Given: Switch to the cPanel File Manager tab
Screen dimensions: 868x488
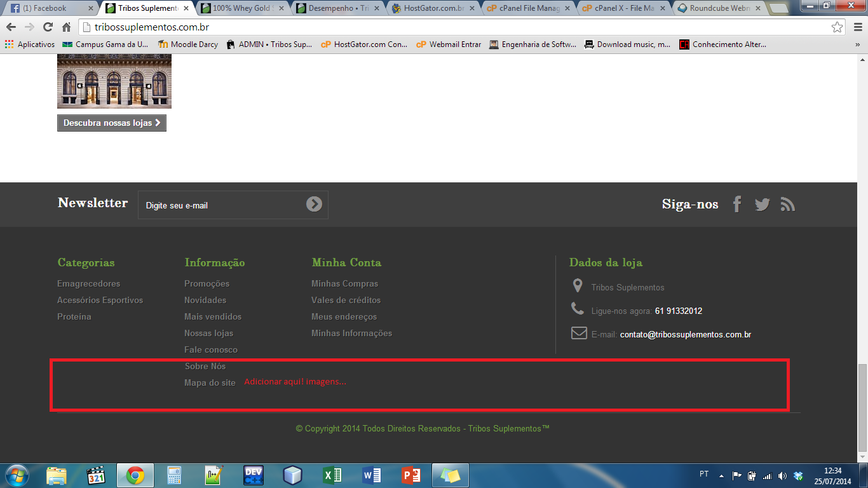Looking at the screenshot, I should [x=527, y=8].
